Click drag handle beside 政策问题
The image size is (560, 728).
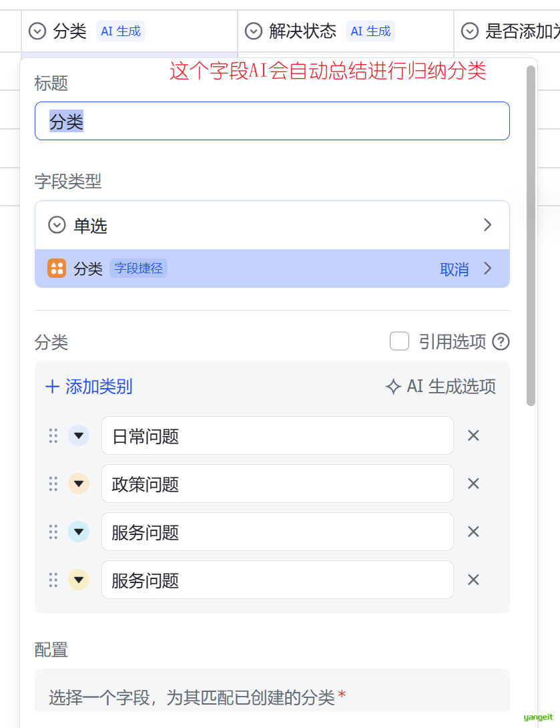53,484
